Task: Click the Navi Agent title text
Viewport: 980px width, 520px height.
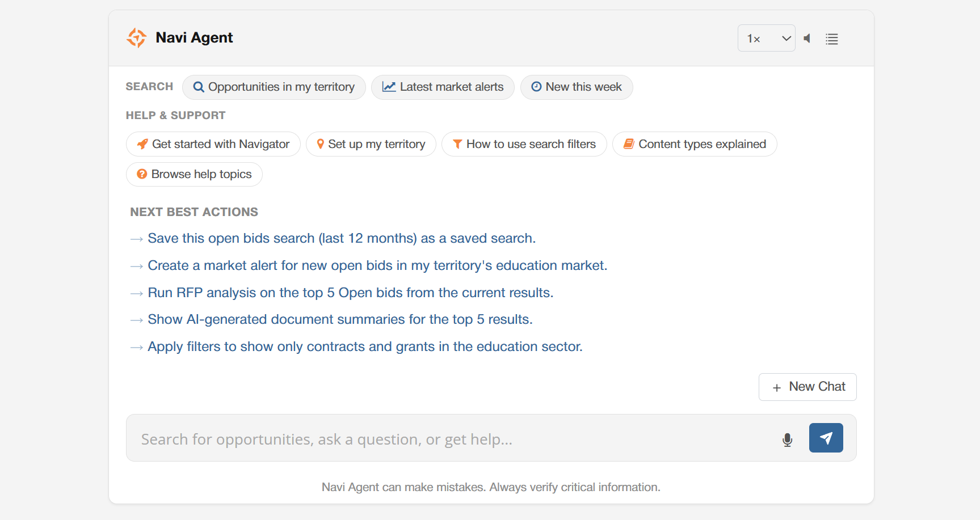Action: pyautogui.click(x=194, y=38)
